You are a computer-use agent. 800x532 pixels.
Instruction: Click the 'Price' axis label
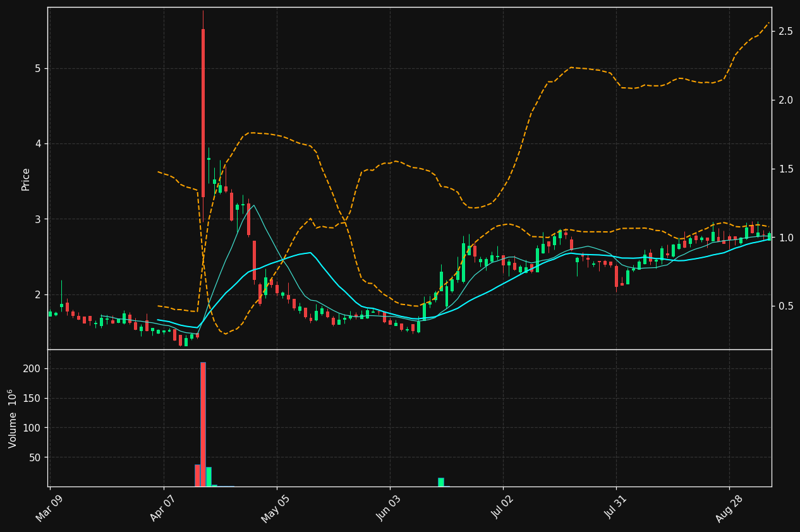click(26, 179)
